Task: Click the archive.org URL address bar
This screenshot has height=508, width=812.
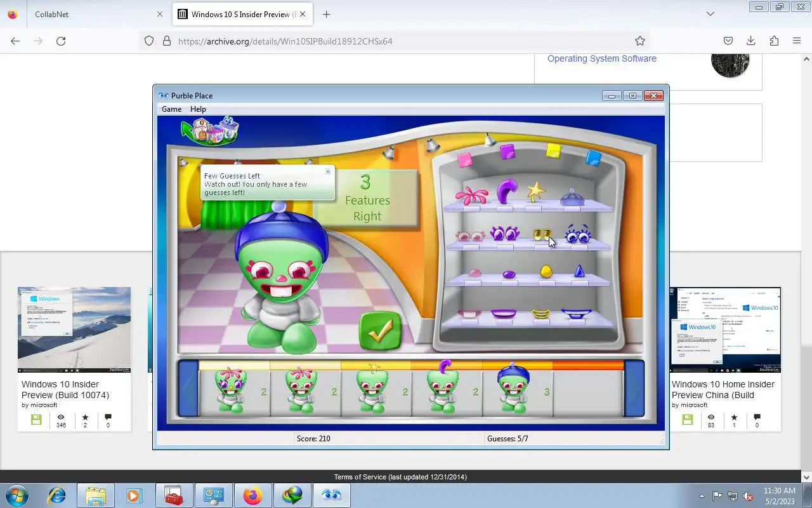Action: pos(393,41)
